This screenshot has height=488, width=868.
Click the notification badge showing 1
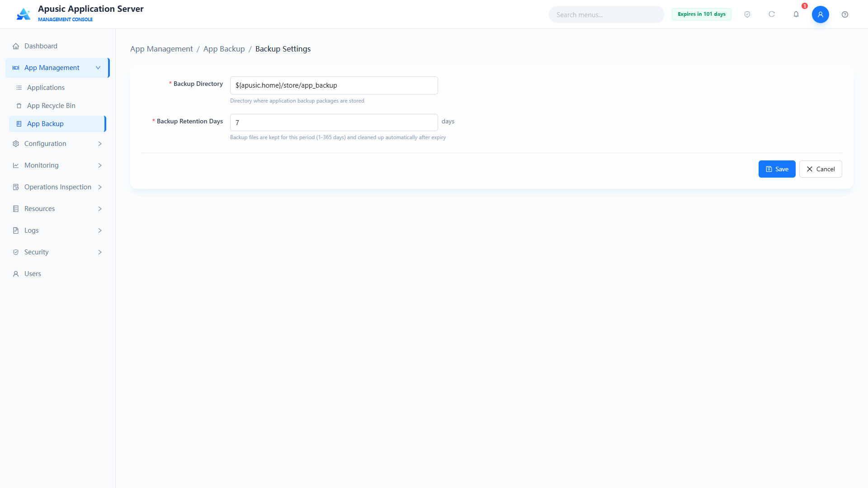click(x=805, y=6)
